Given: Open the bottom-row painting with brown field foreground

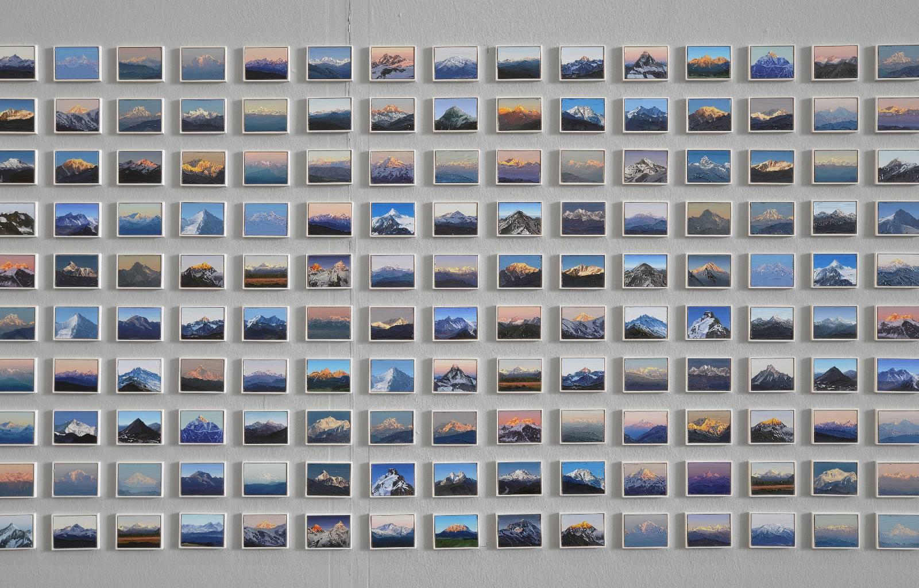Looking at the screenshot, I should tap(140, 529).
